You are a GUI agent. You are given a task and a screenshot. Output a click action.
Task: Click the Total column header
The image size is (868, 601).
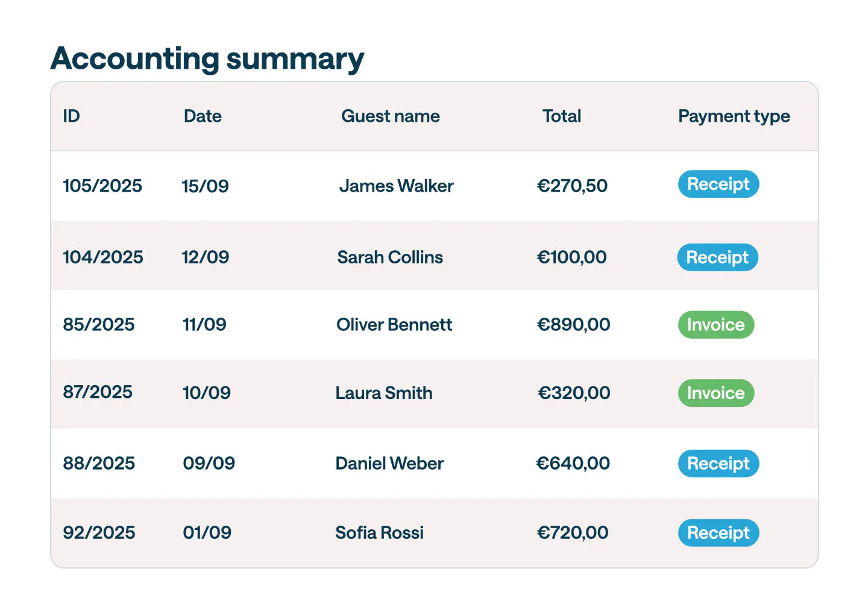pyautogui.click(x=561, y=116)
